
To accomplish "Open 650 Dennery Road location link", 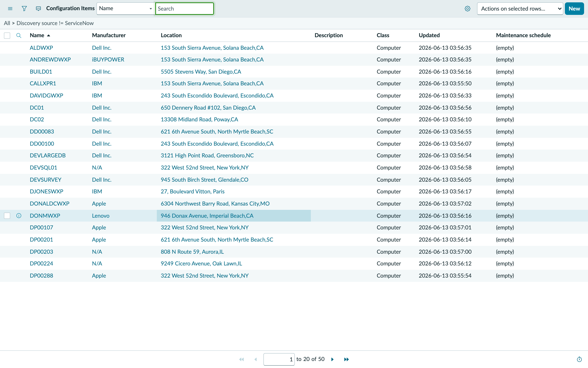I will pyautogui.click(x=208, y=108).
